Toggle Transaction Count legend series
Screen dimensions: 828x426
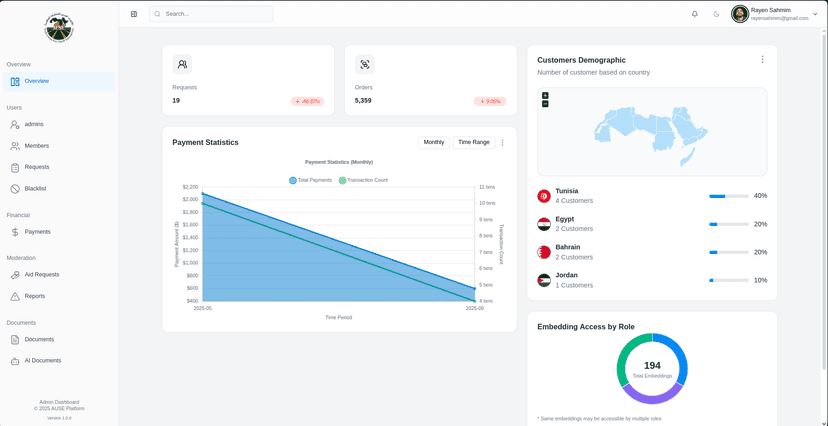[363, 180]
